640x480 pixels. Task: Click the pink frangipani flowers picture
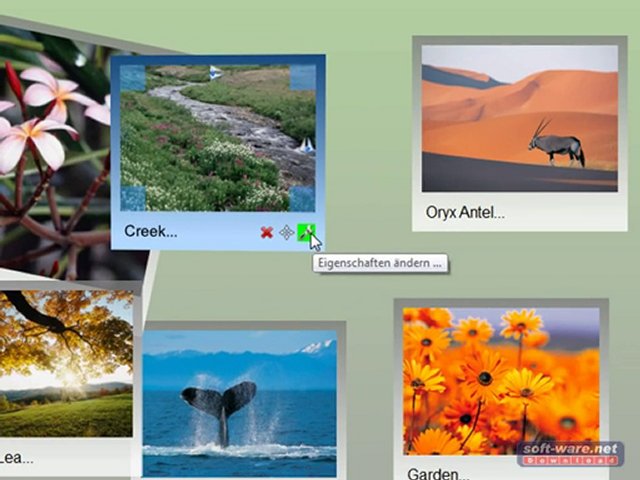click(53, 155)
